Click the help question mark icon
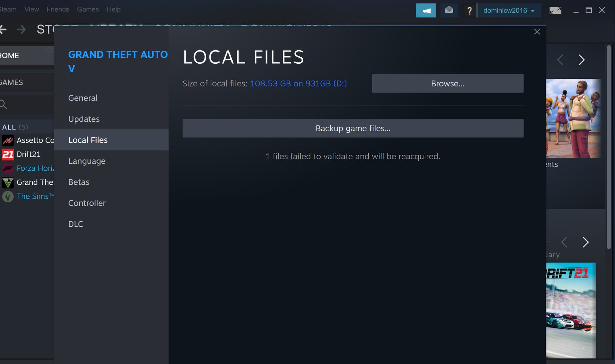 point(469,11)
